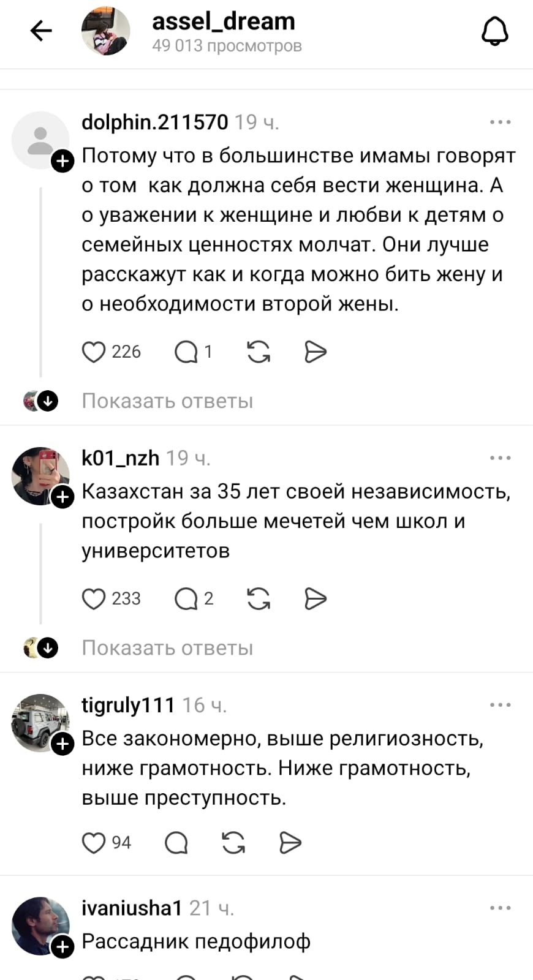
Task: Tap the notification bell icon
Action: 494,31
